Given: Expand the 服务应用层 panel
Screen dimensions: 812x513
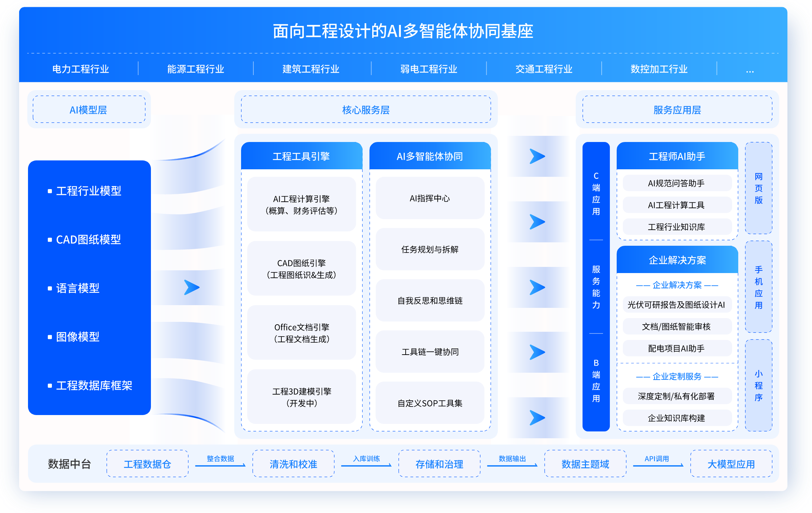Looking at the screenshot, I should click(x=677, y=110).
